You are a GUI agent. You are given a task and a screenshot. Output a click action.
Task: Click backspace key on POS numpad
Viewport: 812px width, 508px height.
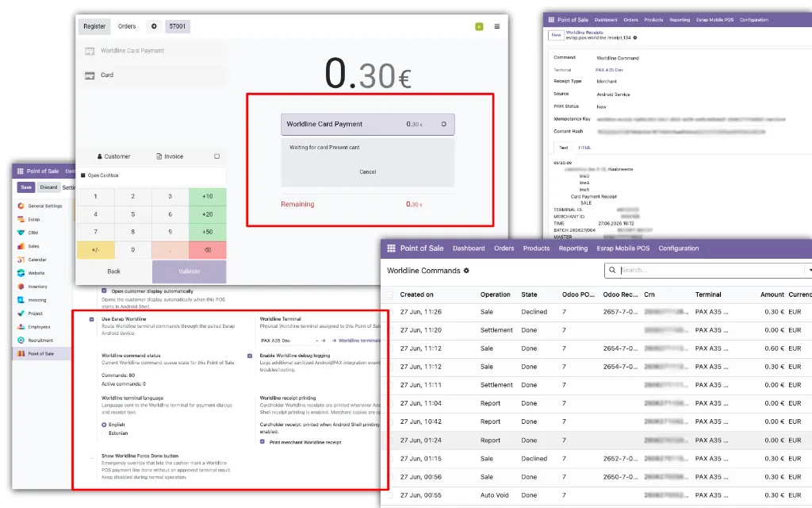click(208, 250)
